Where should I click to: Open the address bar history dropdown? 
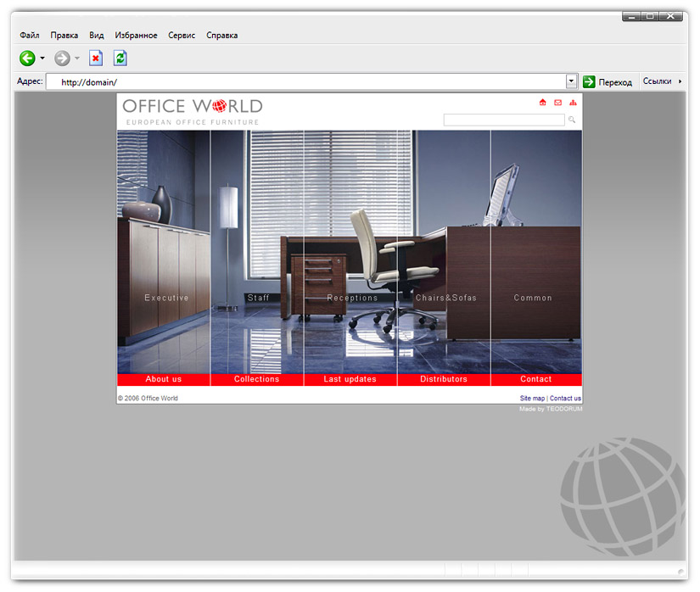coord(571,81)
